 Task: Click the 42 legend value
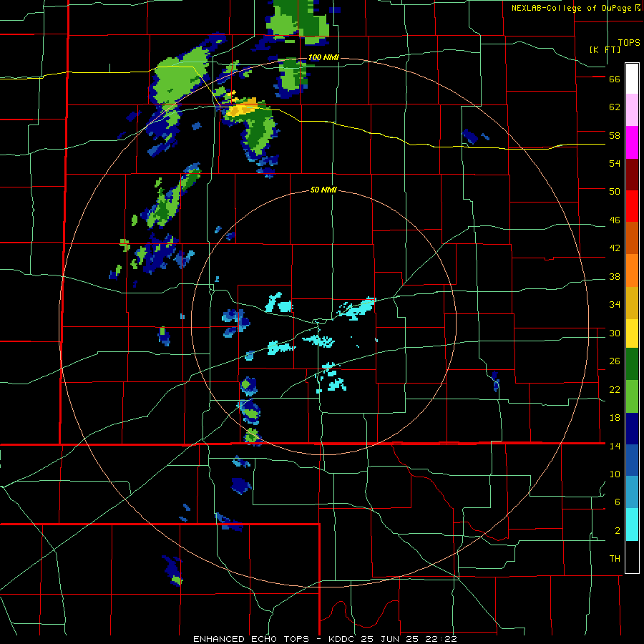[615, 248]
